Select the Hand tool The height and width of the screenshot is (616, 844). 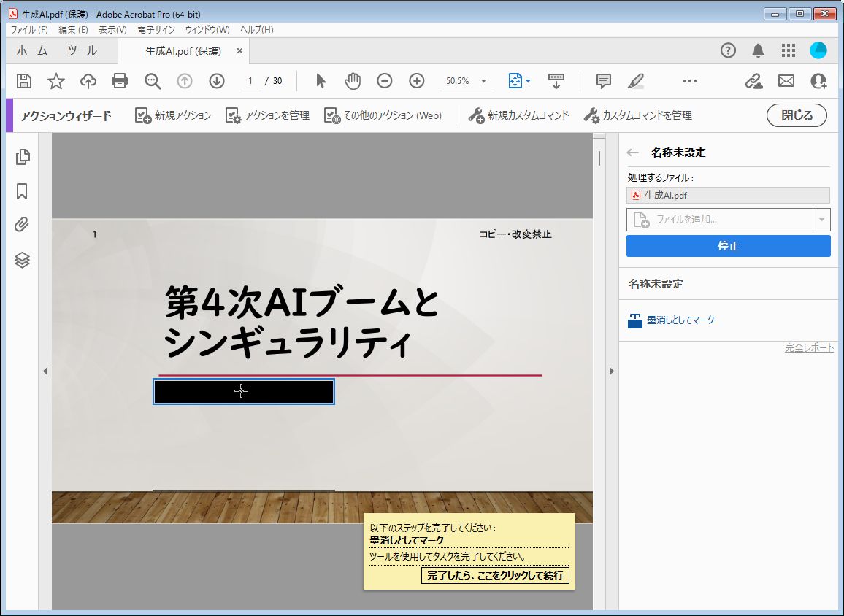pos(352,80)
